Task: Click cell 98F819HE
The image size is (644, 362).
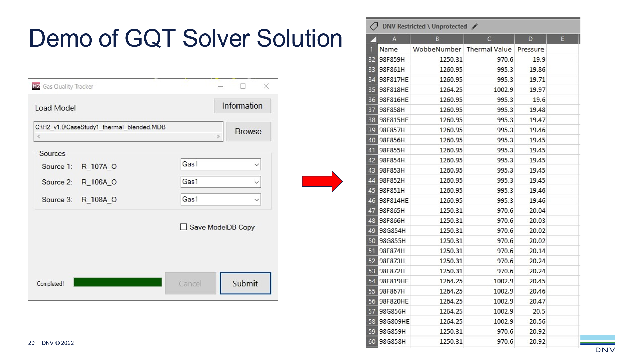Action: coord(394,281)
